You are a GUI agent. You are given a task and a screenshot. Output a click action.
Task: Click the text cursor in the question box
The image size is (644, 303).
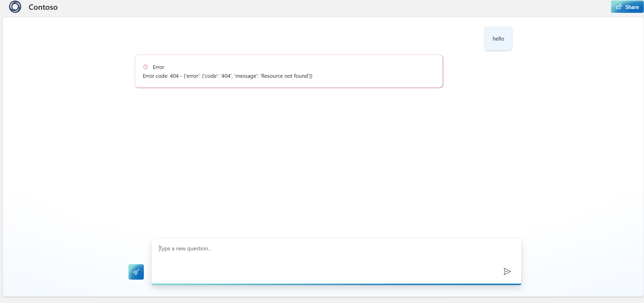click(x=159, y=249)
